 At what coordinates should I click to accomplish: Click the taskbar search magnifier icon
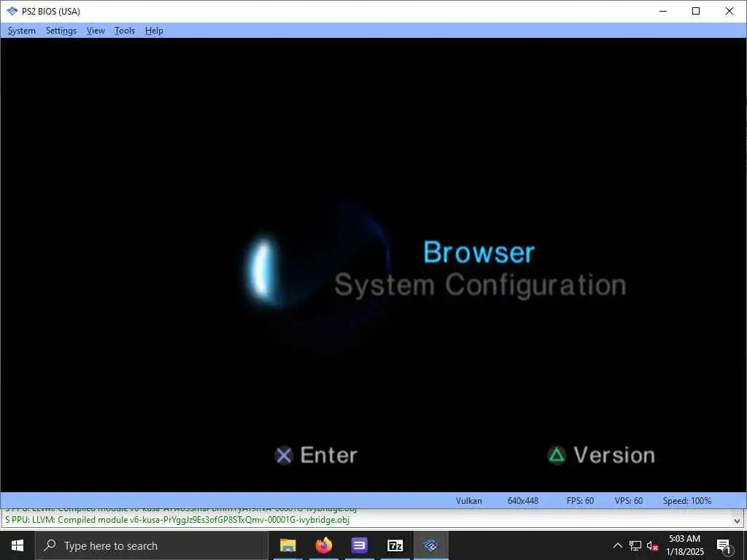tap(50, 545)
